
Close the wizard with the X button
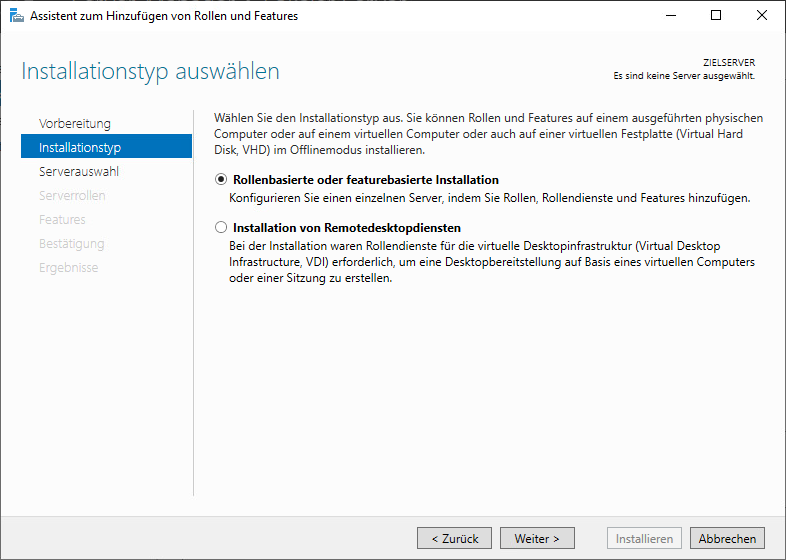[x=762, y=15]
